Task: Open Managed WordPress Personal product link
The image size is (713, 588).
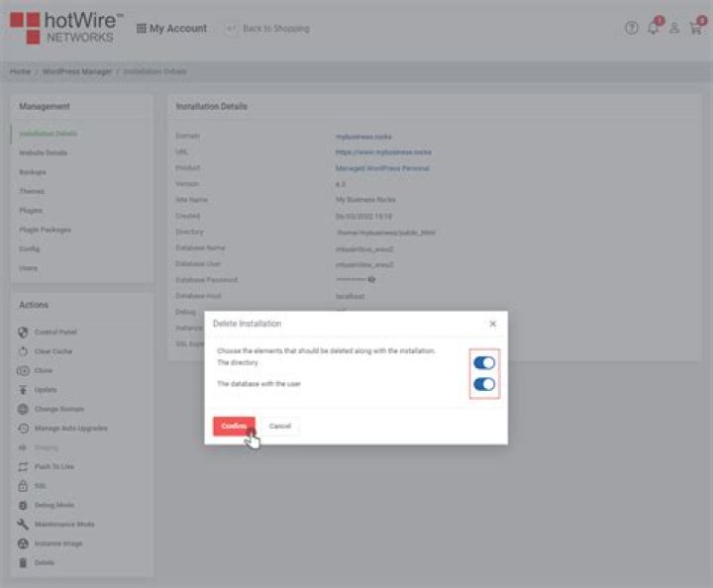Action: [x=382, y=168]
